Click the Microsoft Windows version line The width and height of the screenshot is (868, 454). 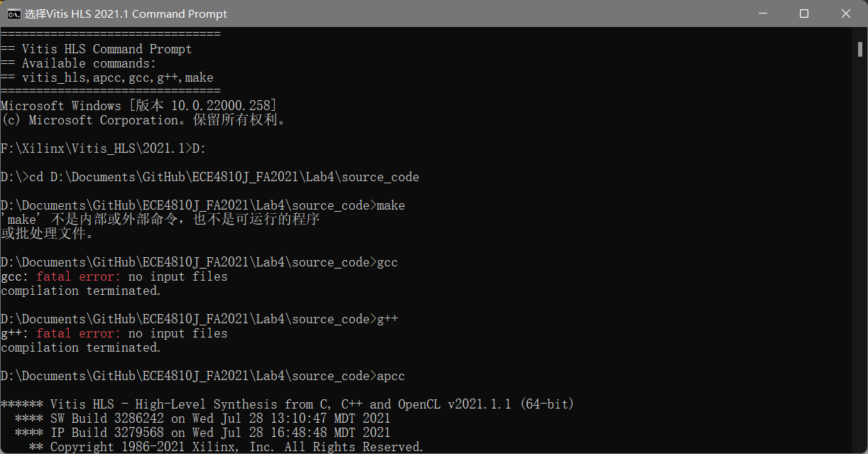coord(138,105)
